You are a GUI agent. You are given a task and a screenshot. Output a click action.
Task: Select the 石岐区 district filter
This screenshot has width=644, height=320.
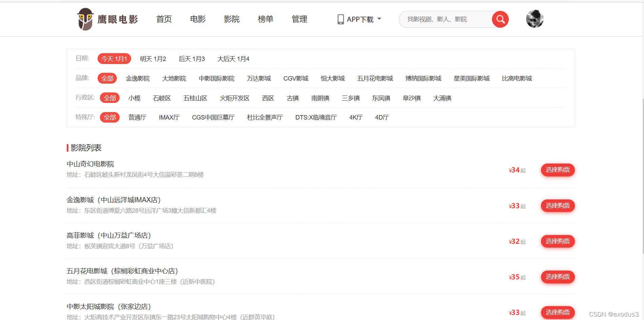(x=162, y=98)
